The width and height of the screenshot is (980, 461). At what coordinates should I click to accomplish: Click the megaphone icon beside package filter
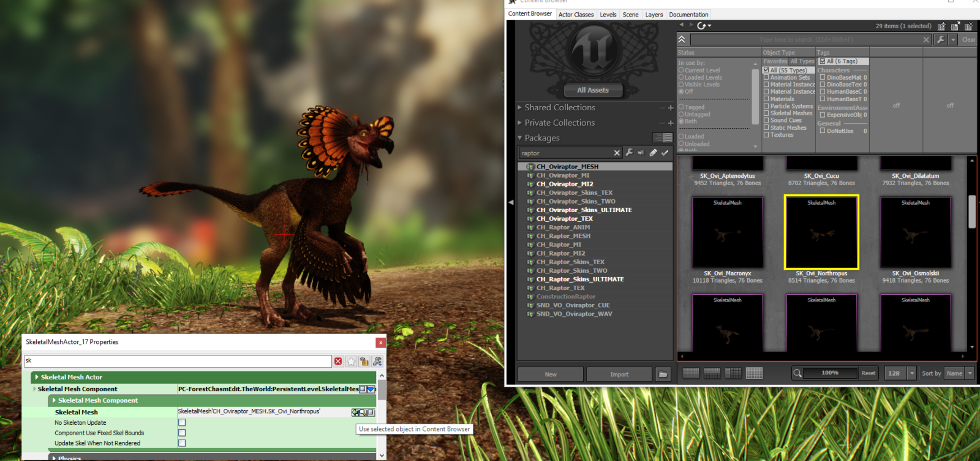point(641,153)
